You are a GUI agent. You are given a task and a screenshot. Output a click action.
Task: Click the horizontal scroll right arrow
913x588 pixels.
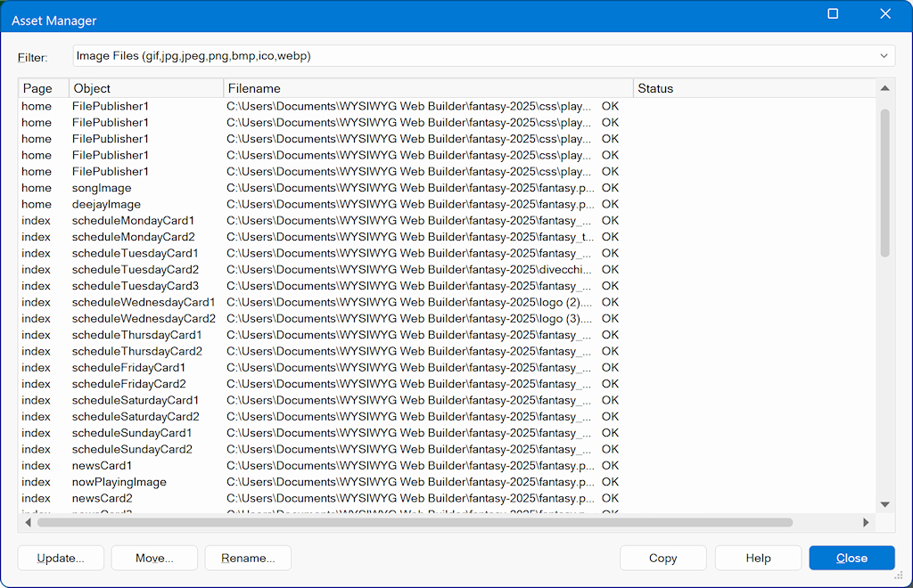[x=865, y=522]
